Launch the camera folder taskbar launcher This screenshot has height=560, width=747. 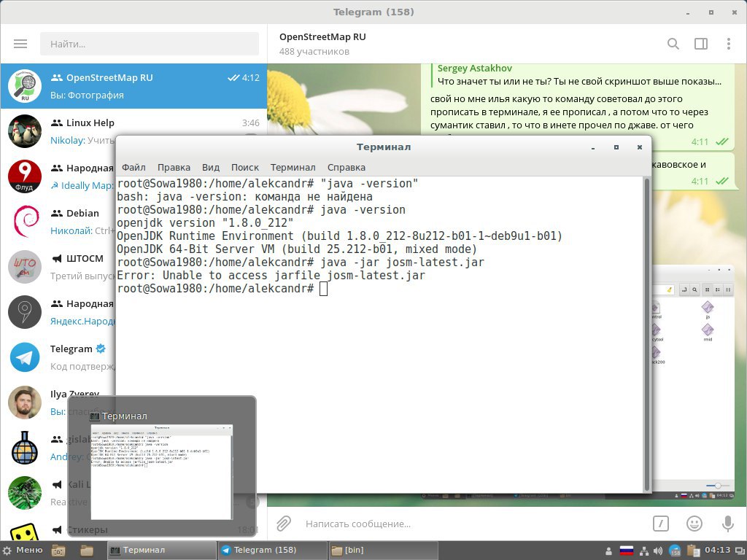(58, 551)
